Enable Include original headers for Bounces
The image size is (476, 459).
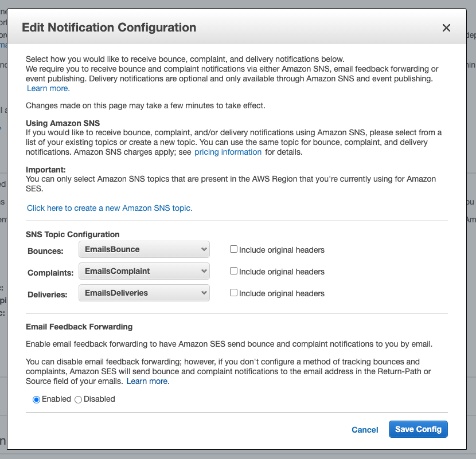point(233,249)
